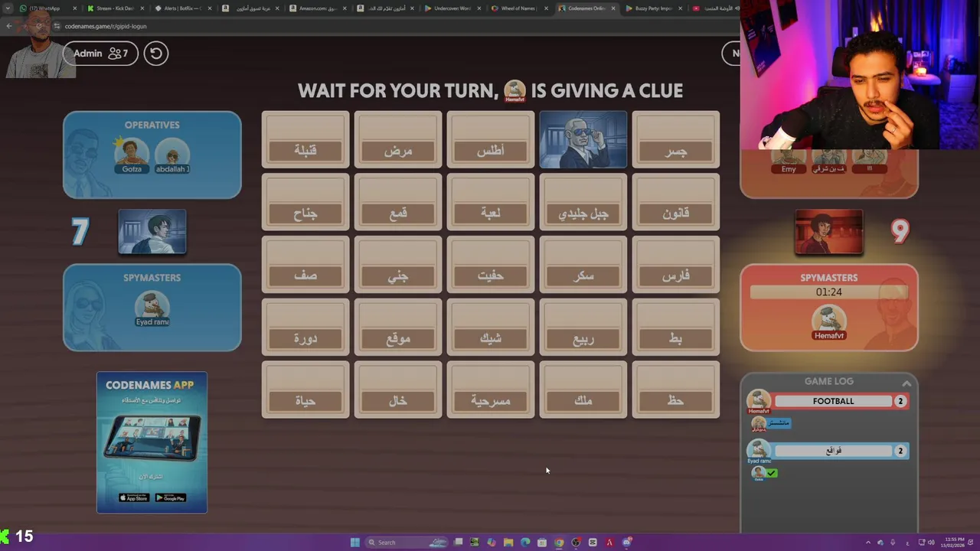
Task: Switch to the Amazon.com tab
Action: click(x=317, y=8)
